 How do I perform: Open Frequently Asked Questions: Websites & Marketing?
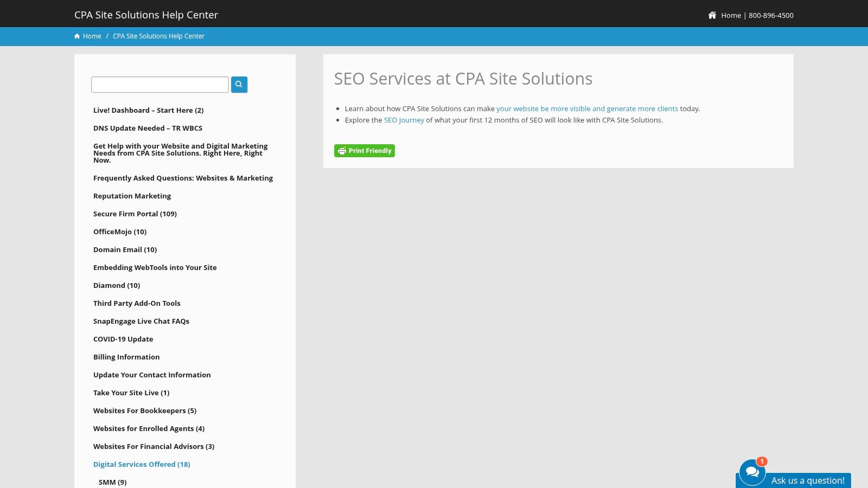tap(183, 178)
